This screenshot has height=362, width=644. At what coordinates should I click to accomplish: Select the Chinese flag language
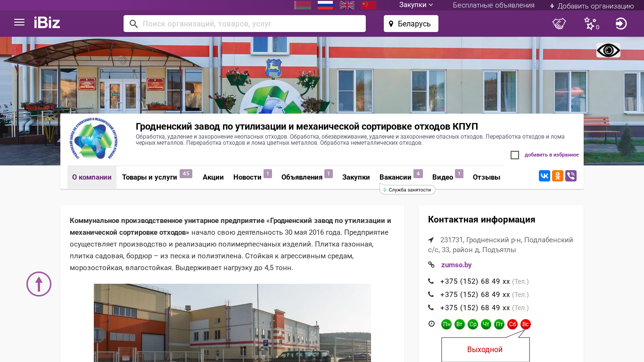coord(369,5)
